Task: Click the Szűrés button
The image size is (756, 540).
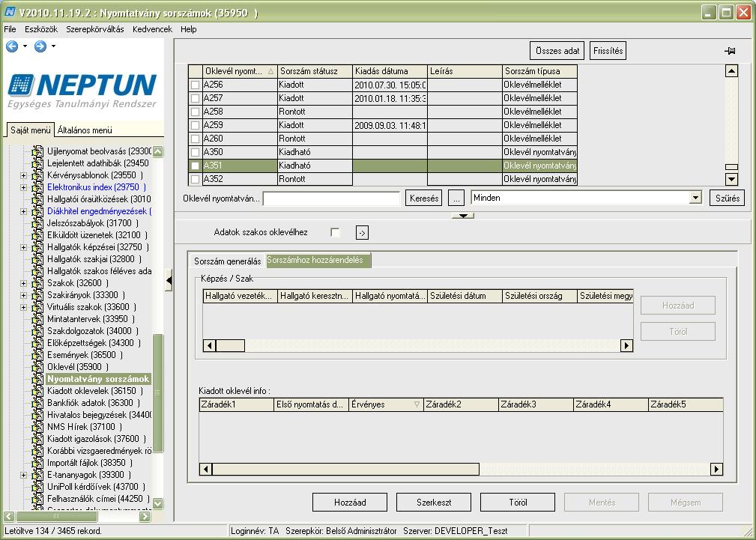Action: coord(728,198)
